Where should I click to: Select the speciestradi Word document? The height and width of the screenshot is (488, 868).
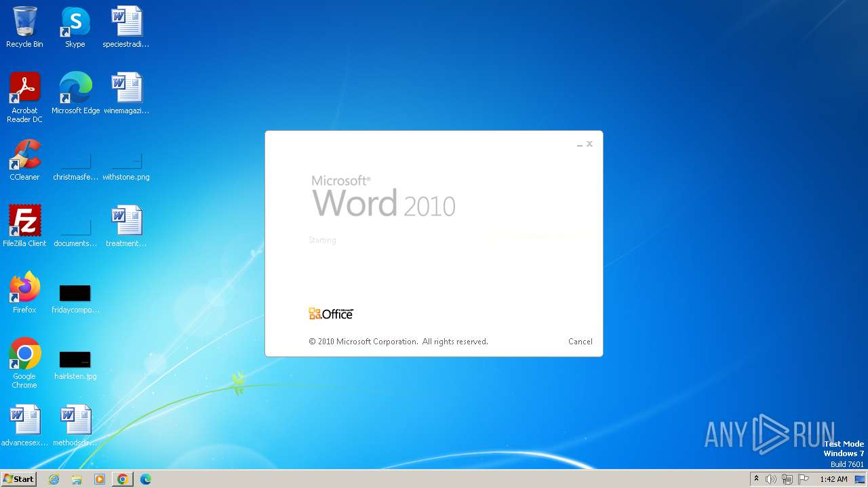pyautogui.click(x=126, y=27)
